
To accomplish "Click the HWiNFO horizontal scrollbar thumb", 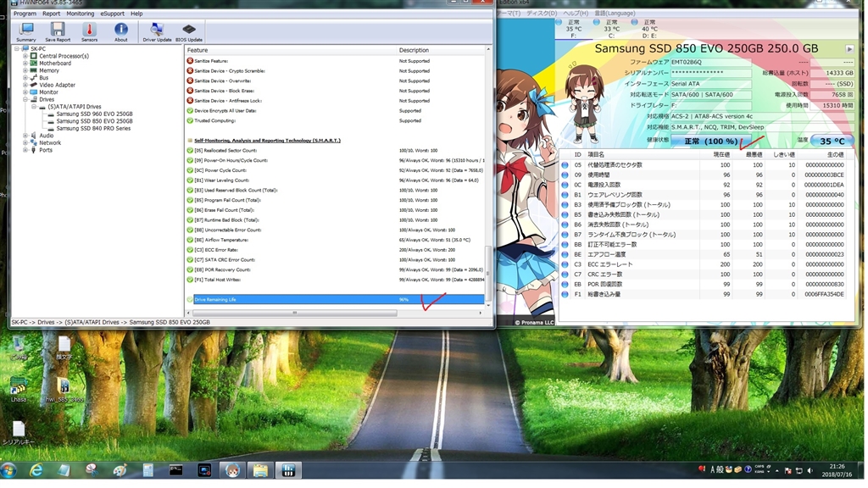I will [294, 313].
